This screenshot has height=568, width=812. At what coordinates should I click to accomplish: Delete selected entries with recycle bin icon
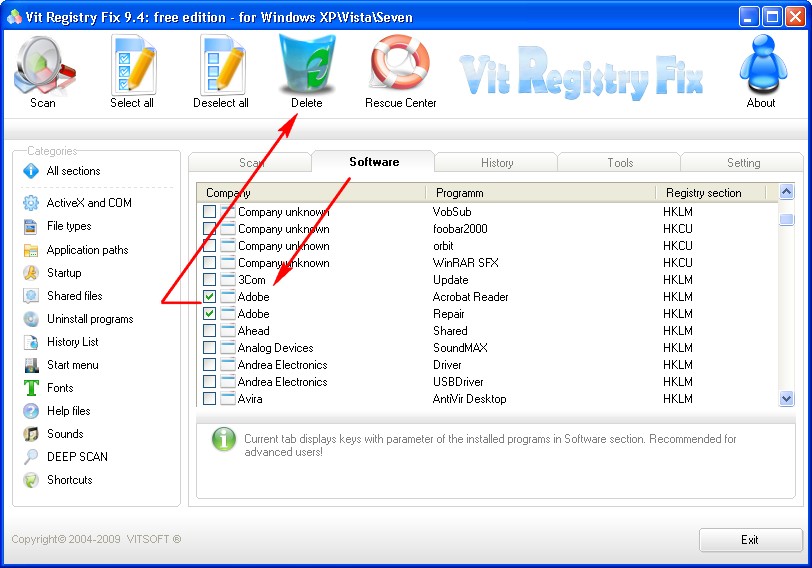[x=307, y=66]
